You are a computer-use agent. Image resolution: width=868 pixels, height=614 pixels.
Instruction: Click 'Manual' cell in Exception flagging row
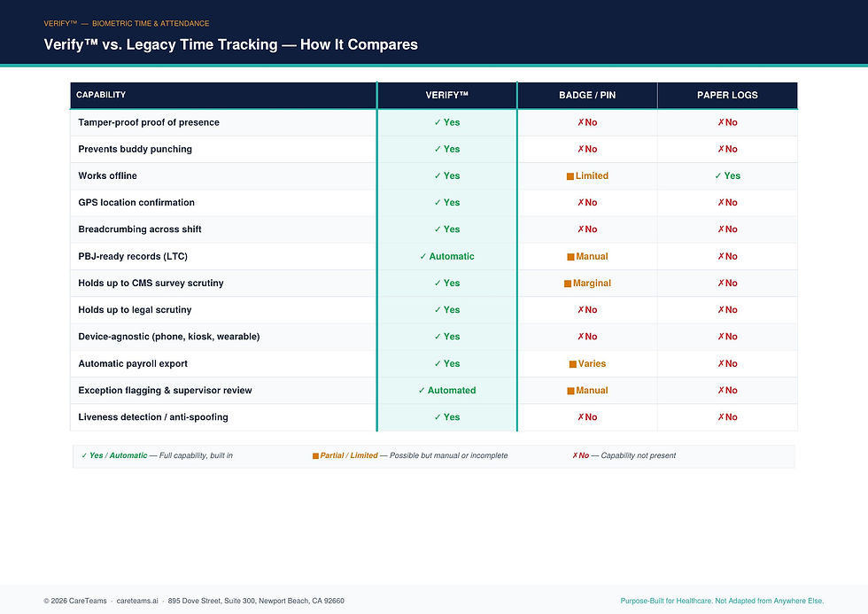point(587,391)
